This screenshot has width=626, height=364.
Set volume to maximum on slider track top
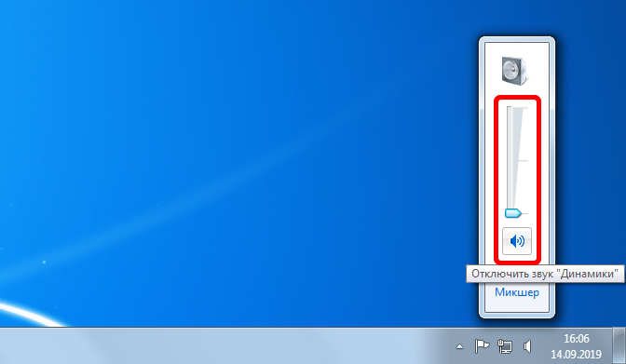click(x=510, y=108)
